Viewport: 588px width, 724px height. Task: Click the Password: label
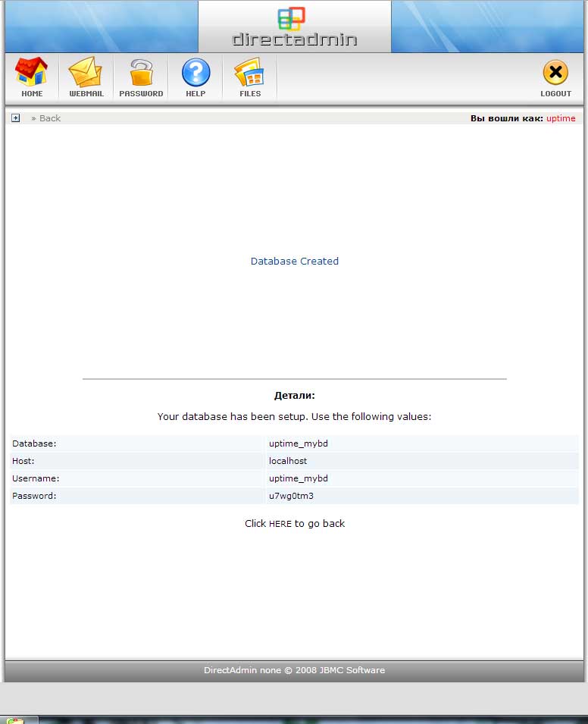click(x=34, y=496)
